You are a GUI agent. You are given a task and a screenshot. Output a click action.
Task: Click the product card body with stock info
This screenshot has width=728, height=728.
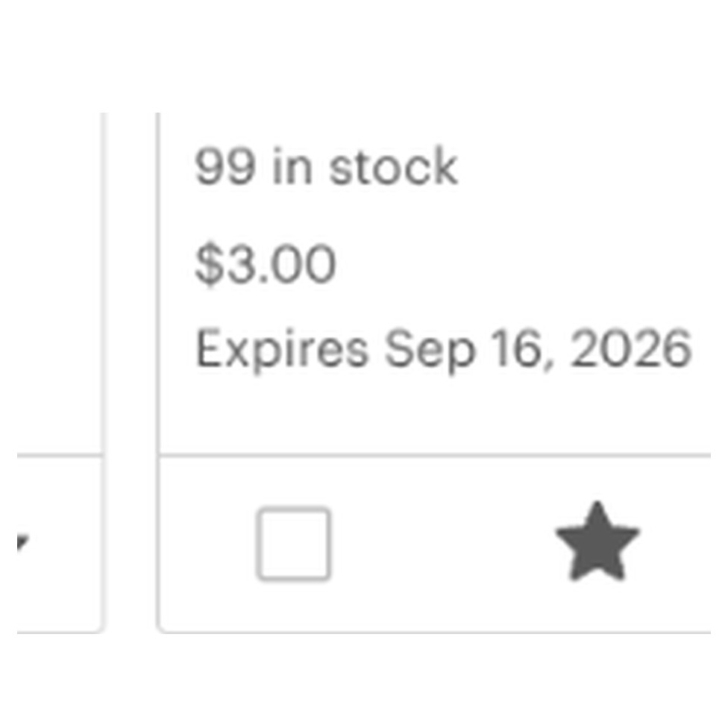point(435,283)
